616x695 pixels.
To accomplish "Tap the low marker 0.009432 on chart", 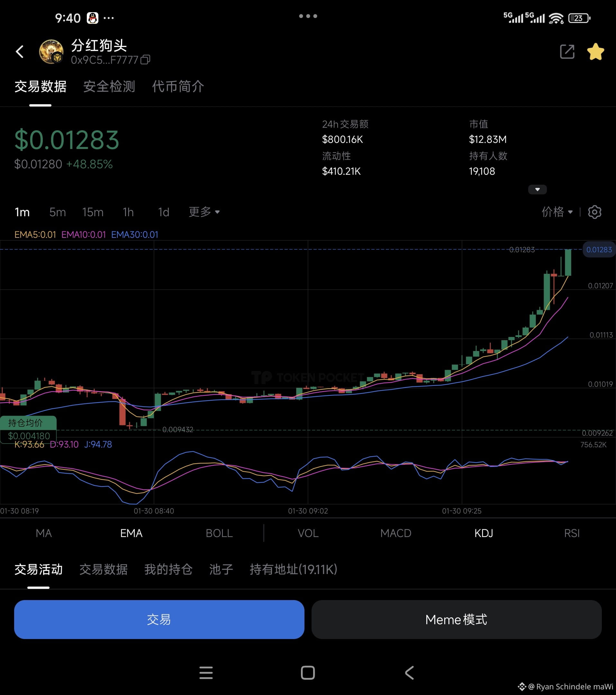I will pyautogui.click(x=178, y=430).
